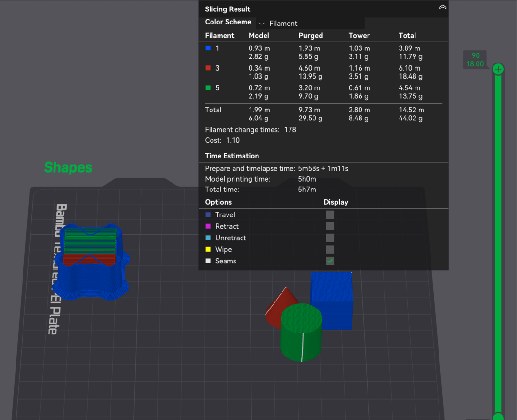
Task: Click the Total time 5h7m value
Action: pyautogui.click(x=307, y=190)
